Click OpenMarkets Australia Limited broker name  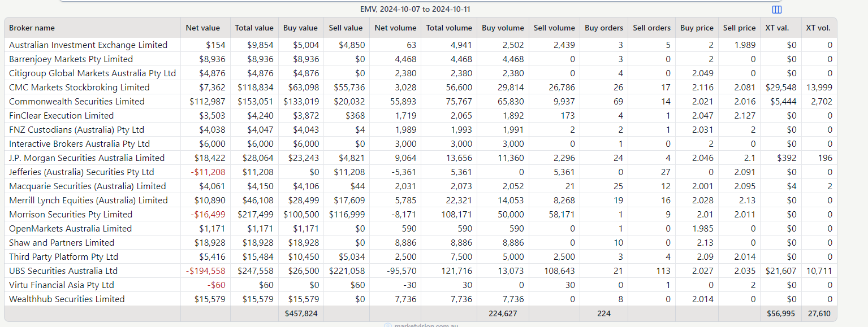click(x=70, y=229)
